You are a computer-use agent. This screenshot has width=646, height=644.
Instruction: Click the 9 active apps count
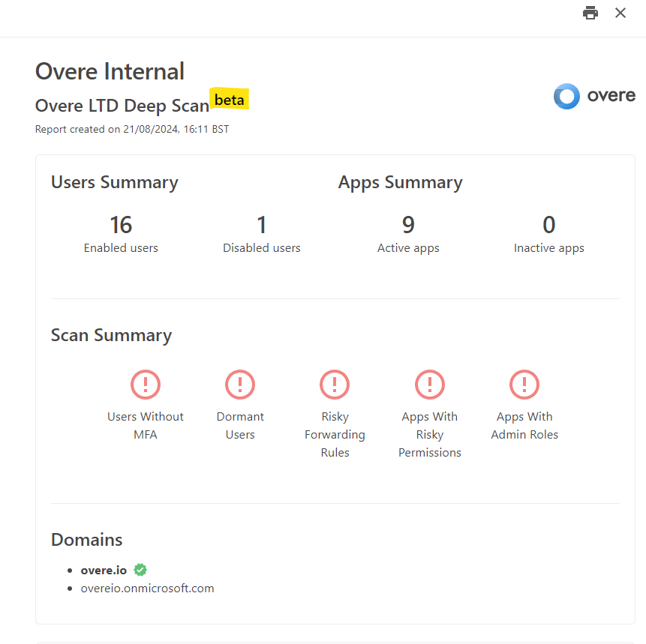tap(408, 225)
